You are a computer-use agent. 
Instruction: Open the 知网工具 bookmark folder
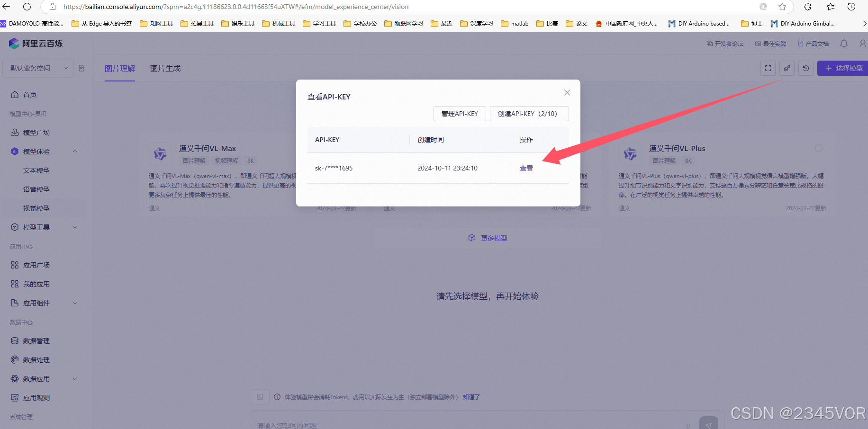pos(156,24)
